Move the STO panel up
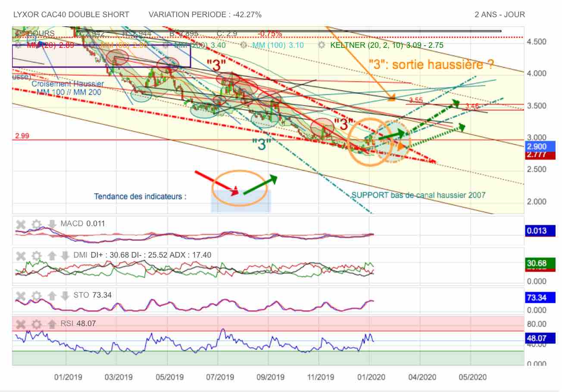This screenshot has height=392, width=562. tap(52, 296)
